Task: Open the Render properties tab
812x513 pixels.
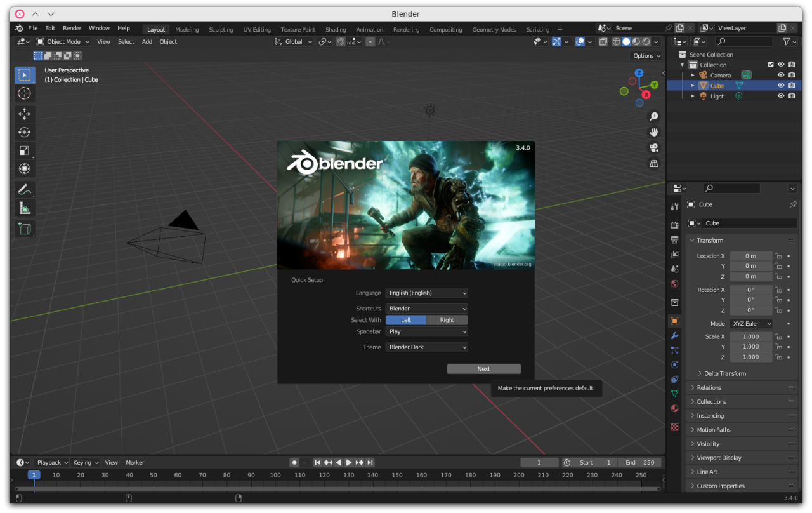Action: (674, 225)
